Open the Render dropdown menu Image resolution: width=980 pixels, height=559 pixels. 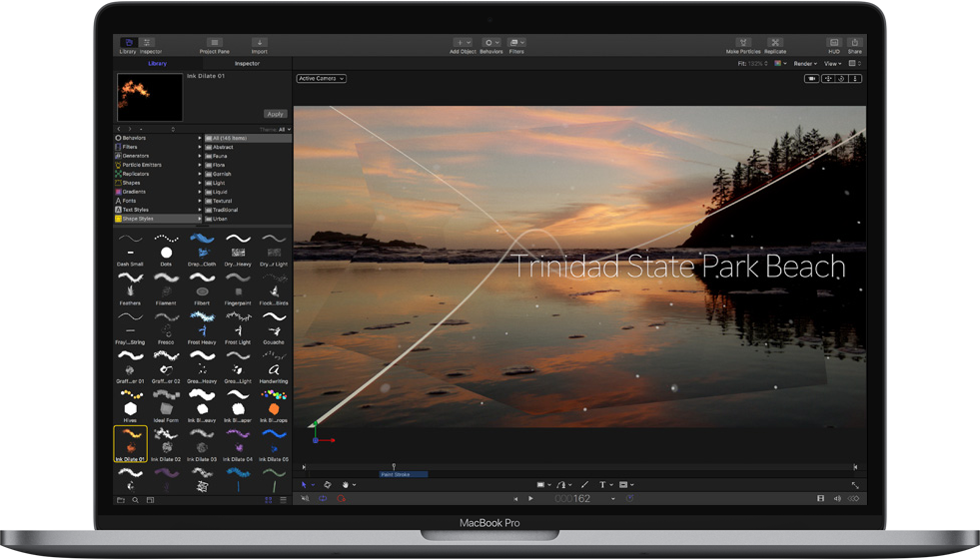point(805,64)
